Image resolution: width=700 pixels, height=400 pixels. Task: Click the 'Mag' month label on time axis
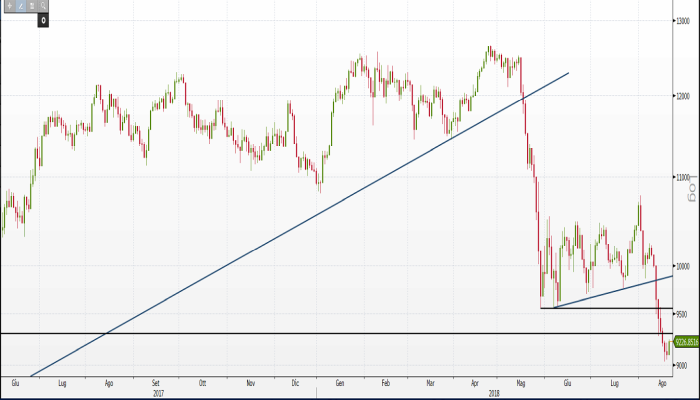[x=521, y=382]
